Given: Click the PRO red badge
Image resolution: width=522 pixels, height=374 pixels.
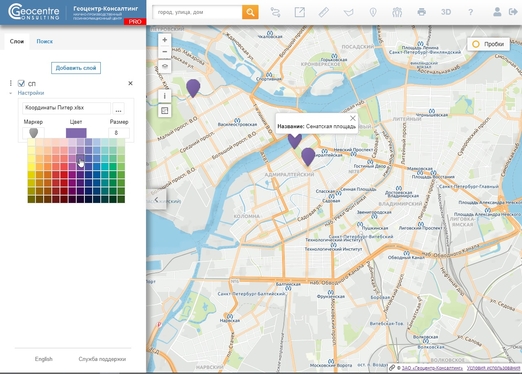Looking at the screenshot, I should [135, 22].
